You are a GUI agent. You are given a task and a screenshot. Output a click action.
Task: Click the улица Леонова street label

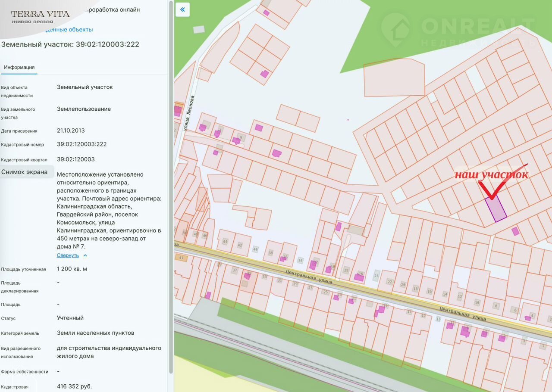(188, 113)
